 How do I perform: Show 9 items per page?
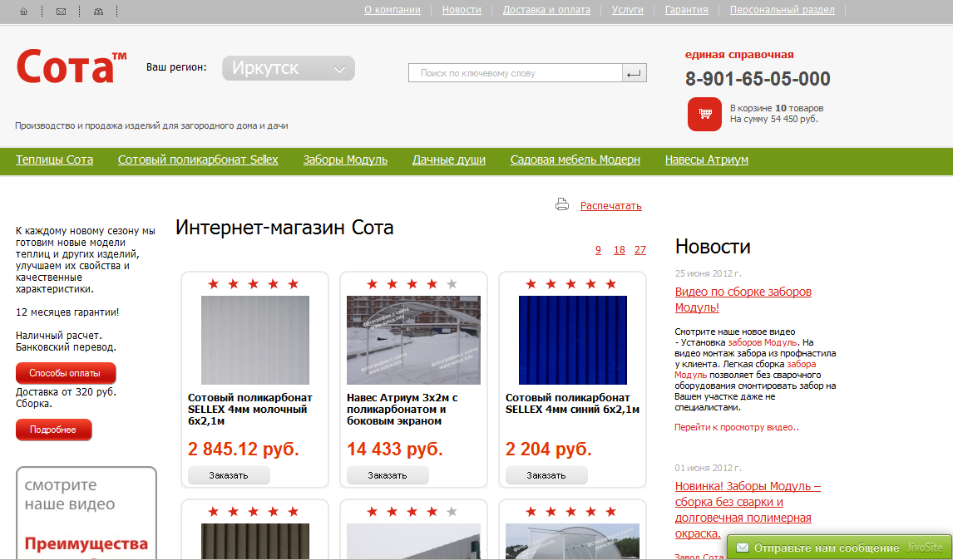click(598, 249)
